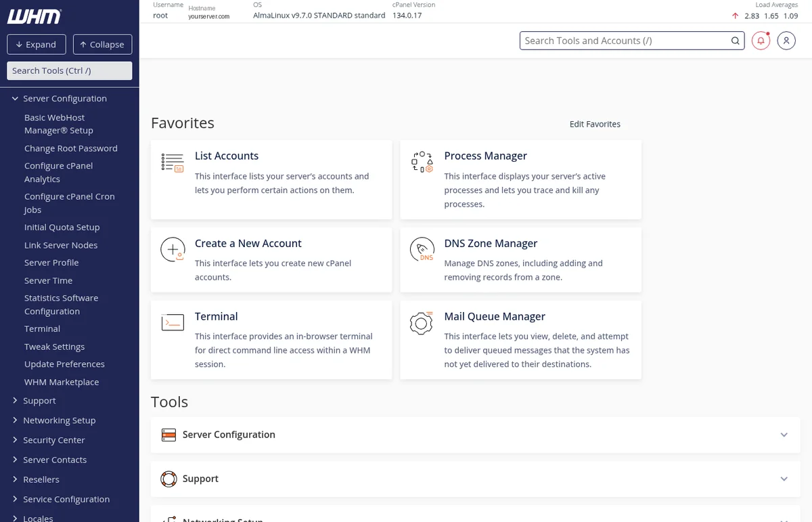
Task: Click the DNS Zone Manager icon
Action: tap(422, 249)
